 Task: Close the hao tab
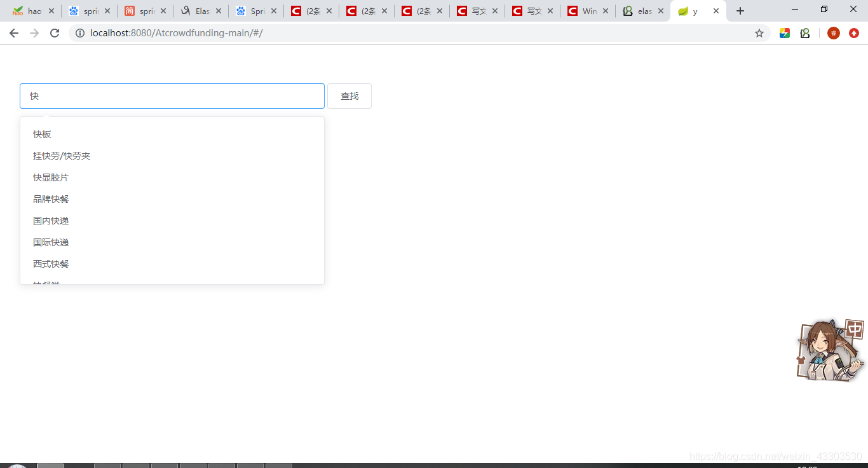point(51,11)
